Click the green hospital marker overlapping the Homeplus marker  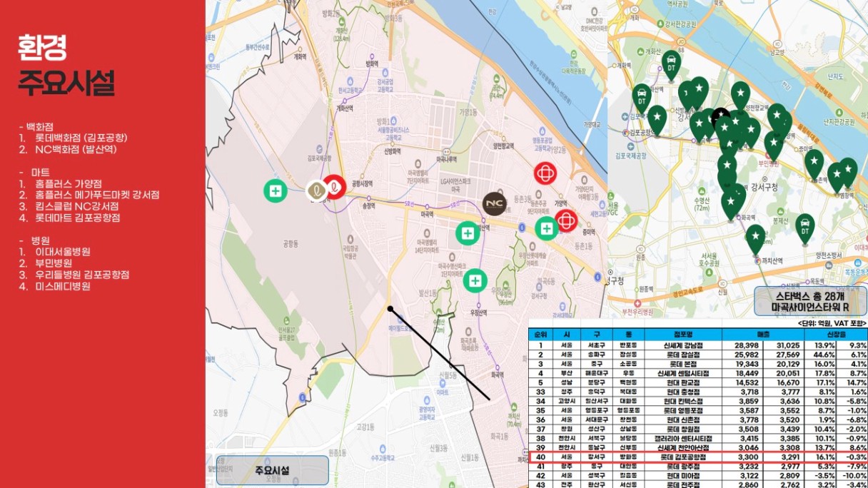(x=547, y=228)
